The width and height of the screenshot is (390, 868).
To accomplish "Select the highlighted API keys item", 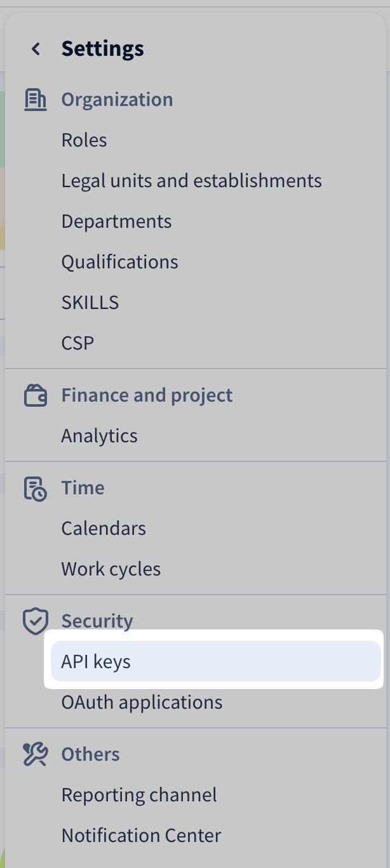I will (96, 662).
